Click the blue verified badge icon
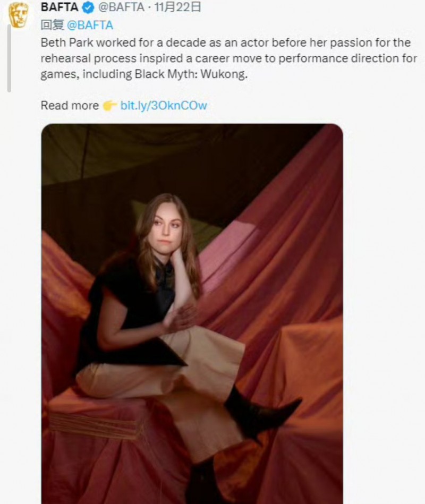 [88, 8]
